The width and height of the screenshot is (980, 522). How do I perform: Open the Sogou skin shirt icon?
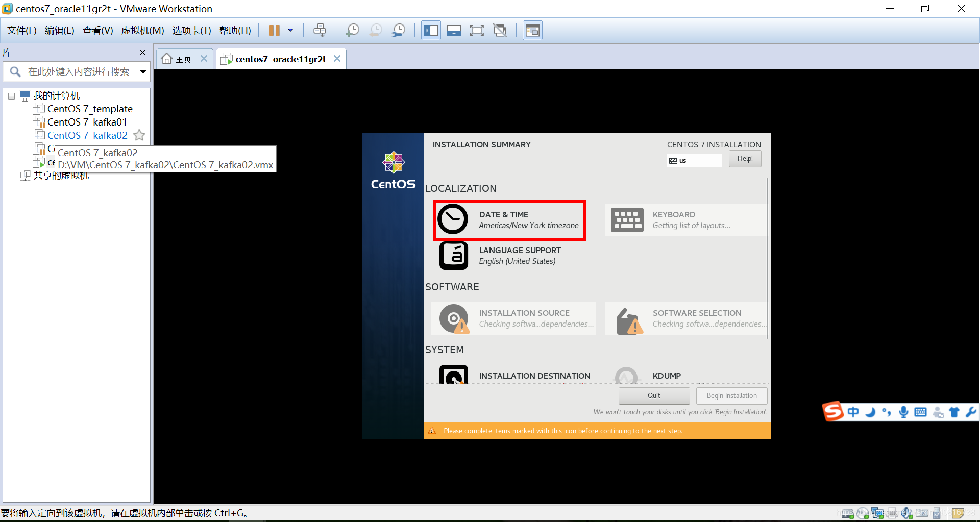click(x=954, y=412)
